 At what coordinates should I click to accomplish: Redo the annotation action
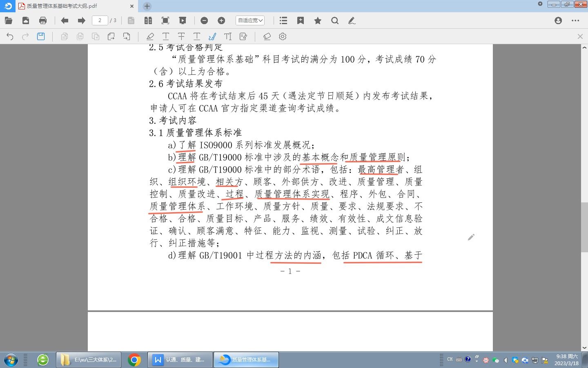point(25,36)
